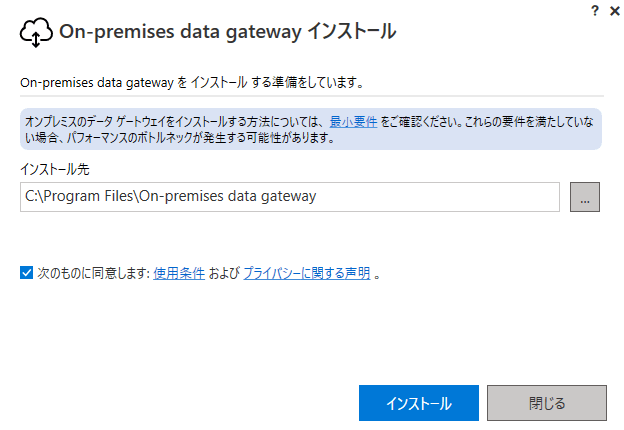Click the C:\Program Files path text

point(168,197)
